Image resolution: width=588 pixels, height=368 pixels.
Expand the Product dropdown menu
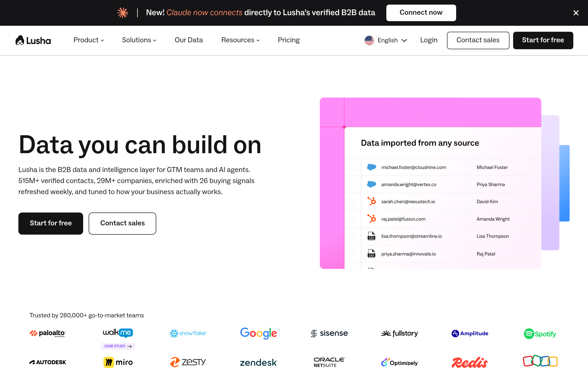click(89, 40)
